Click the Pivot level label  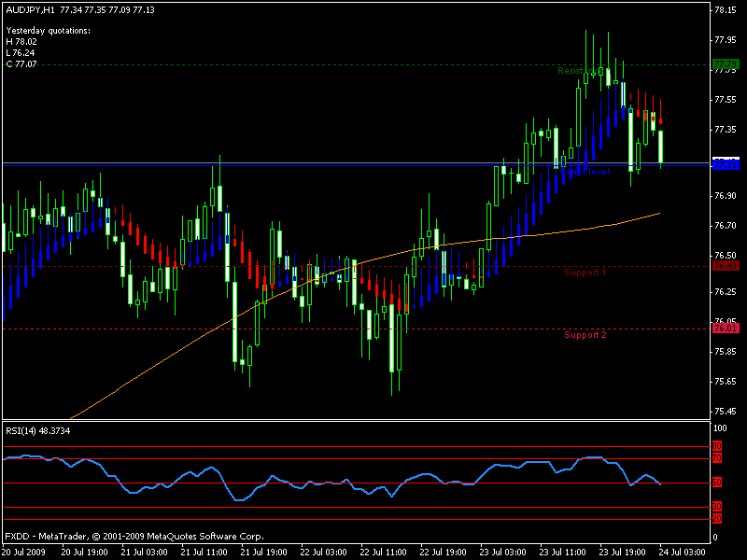(590, 172)
